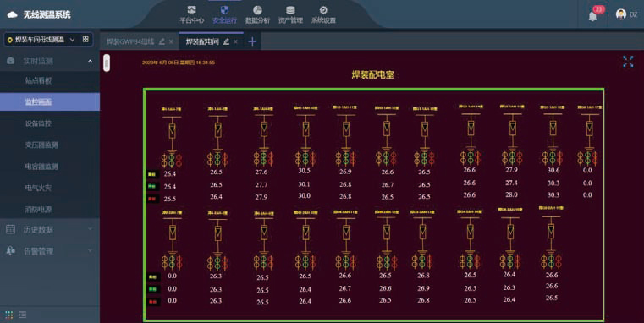Viewport: 644px width, 323px height.
Task: Collapse the 实时监测 sidebar section chevron
Action: (x=90, y=61)
